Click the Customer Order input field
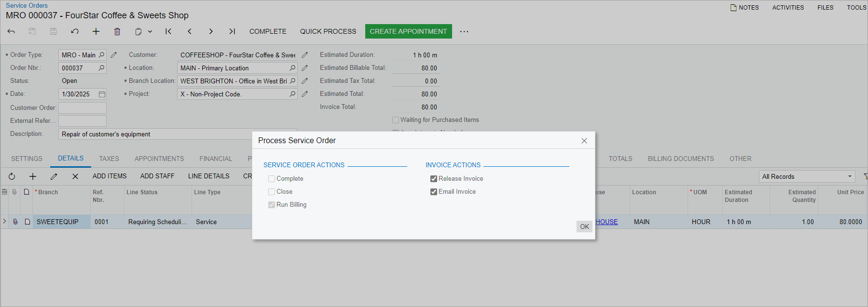 click(x=83, y=108)
